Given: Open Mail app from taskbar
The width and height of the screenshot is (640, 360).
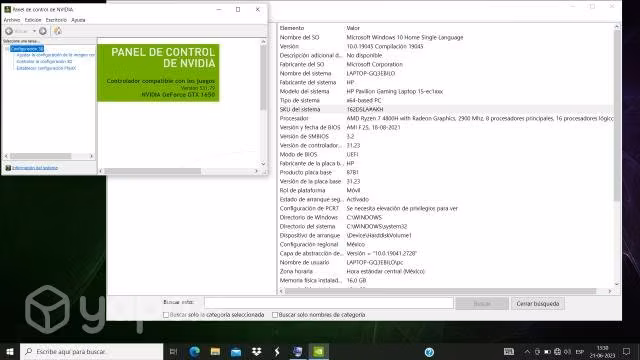Looking at the screenshot, I should (236, 351).
